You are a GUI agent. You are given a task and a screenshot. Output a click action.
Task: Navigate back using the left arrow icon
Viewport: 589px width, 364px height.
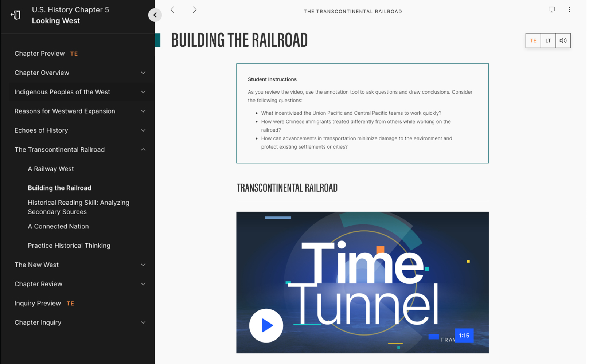[172, 9]
